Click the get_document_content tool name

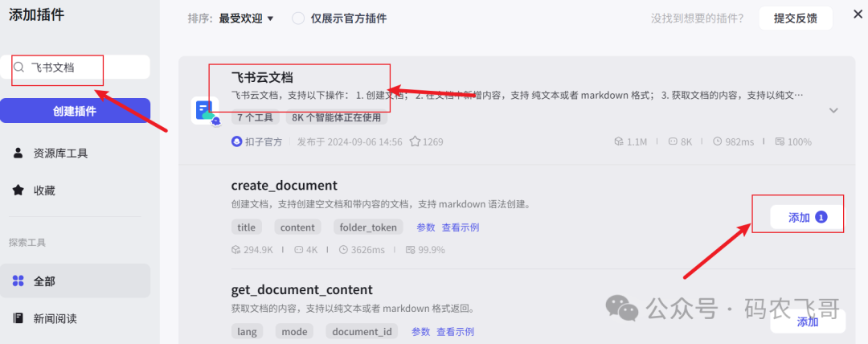tap(301, 289)
